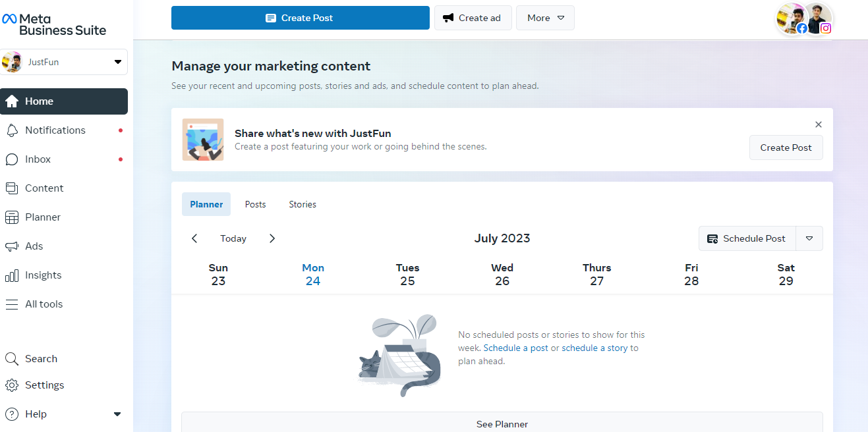Open the Schedule Post dropdown arrow
This screenshot has width=868, height=432.
point(809,238)
